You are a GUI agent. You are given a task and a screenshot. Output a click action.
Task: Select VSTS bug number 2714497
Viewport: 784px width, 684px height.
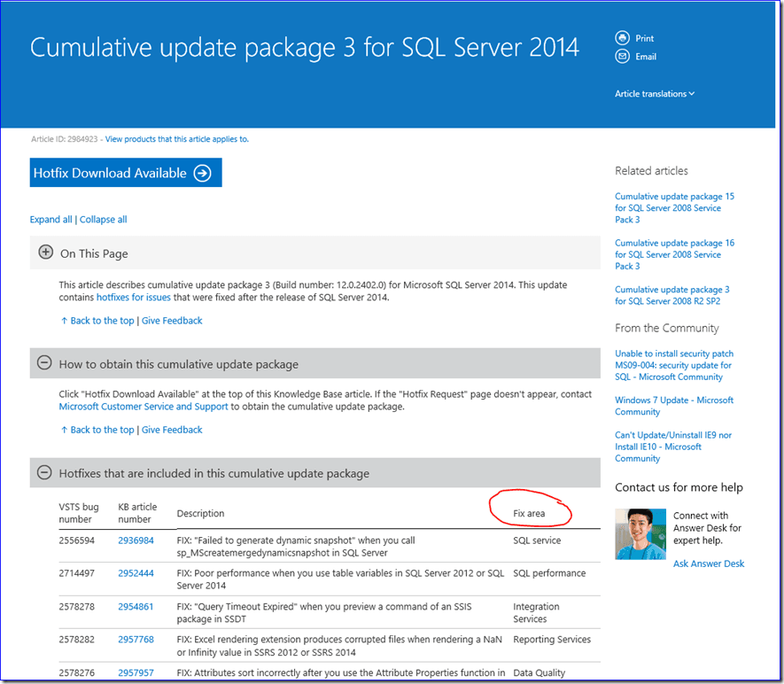coord(76,573)
